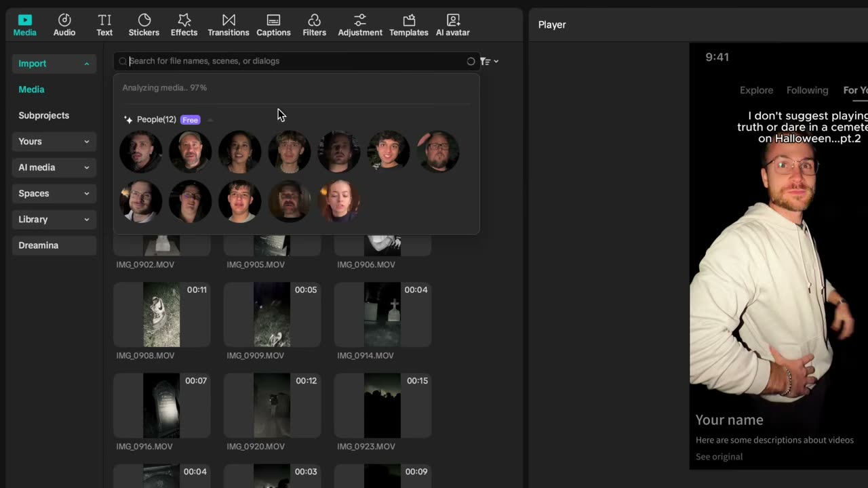Viewport: 868px width, 488px height.
Task: Click the IMG_0906.MOV file name
Action: coord(366,264)
